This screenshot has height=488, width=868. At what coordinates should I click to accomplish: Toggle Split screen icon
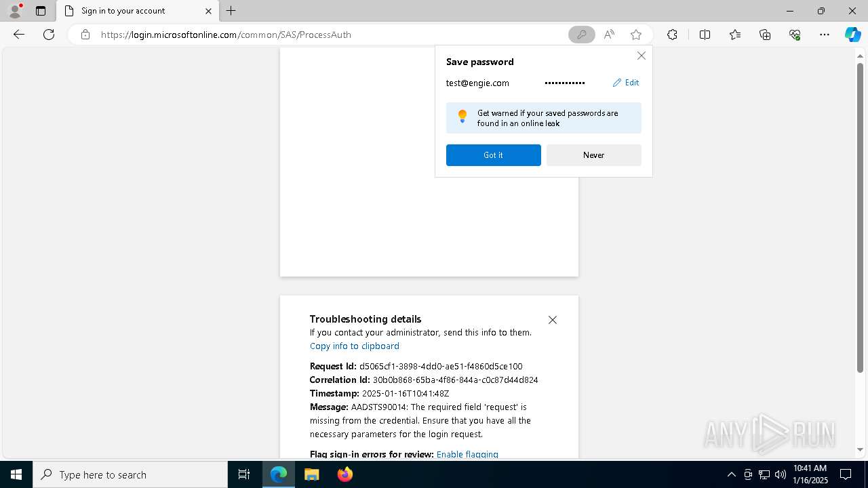(x=705, y=35)
